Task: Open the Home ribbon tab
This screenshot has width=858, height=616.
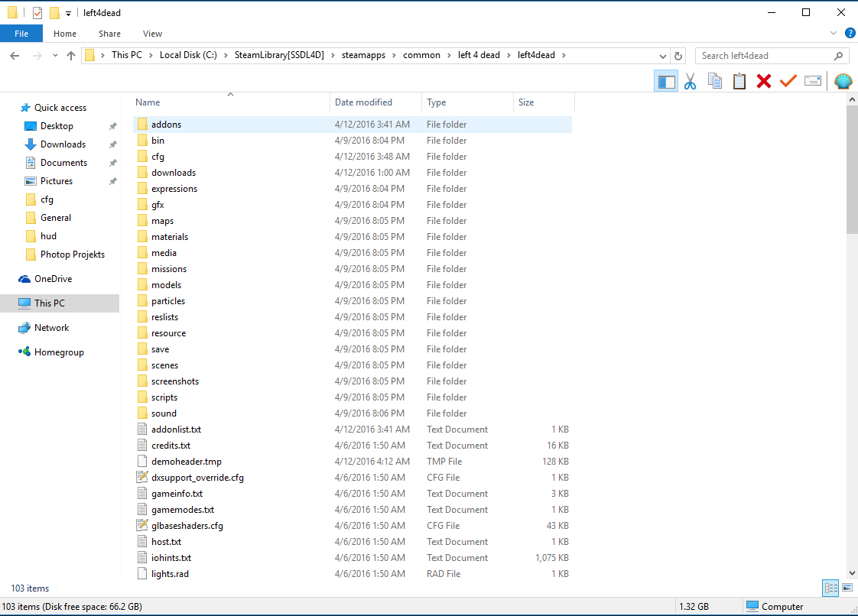Action: [x=65, y=34]
